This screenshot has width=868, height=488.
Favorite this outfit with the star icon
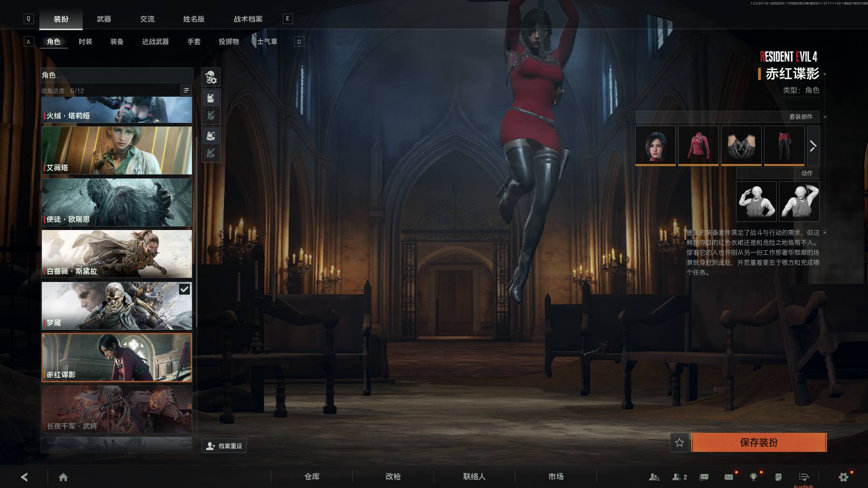coord(679,442)
